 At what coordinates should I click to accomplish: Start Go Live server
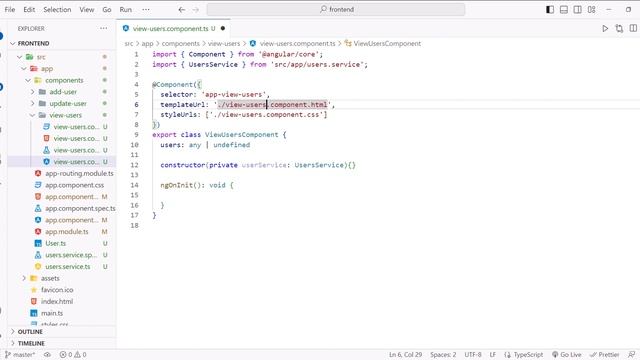567,355
